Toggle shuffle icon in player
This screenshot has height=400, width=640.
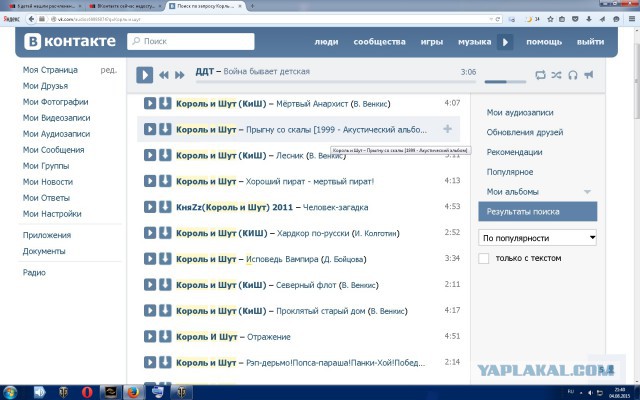pos(556,75)
